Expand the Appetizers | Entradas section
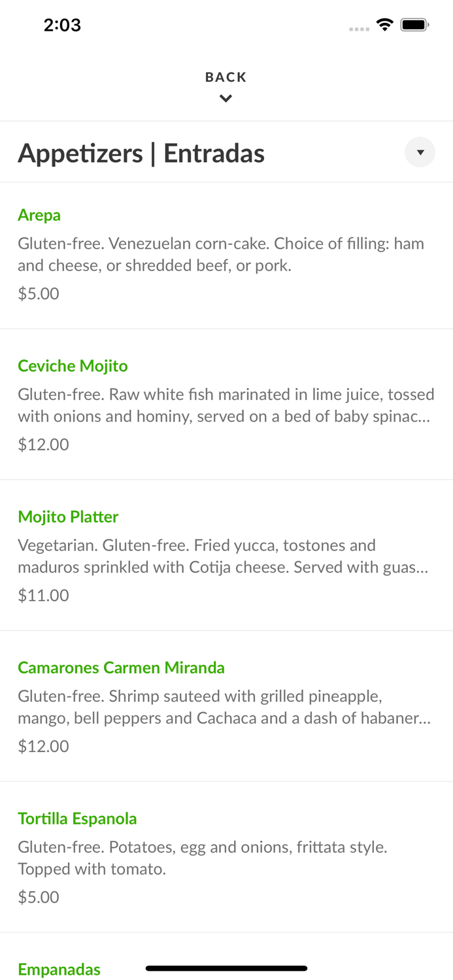Image resolution: width=453 pixels, height=980 pixels. (x=141, y=152)
